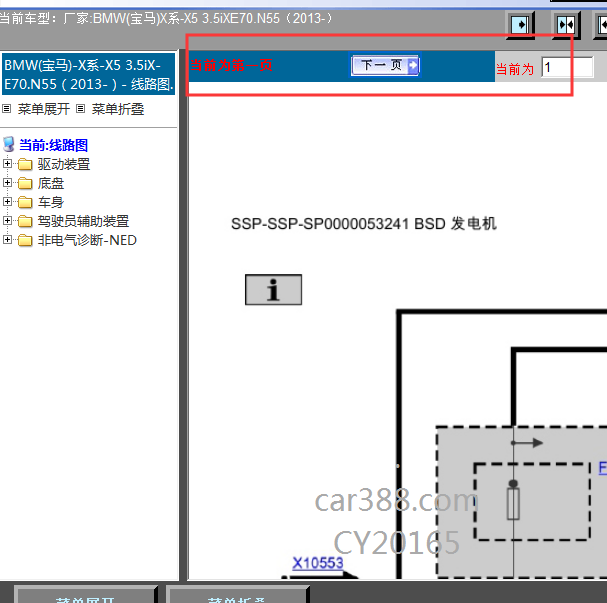Image resolution: width=607 pixels, height=603 pixels.
Task: Click the 菜单折叠 menu collapse link
Action: click(x=118, y=109)
